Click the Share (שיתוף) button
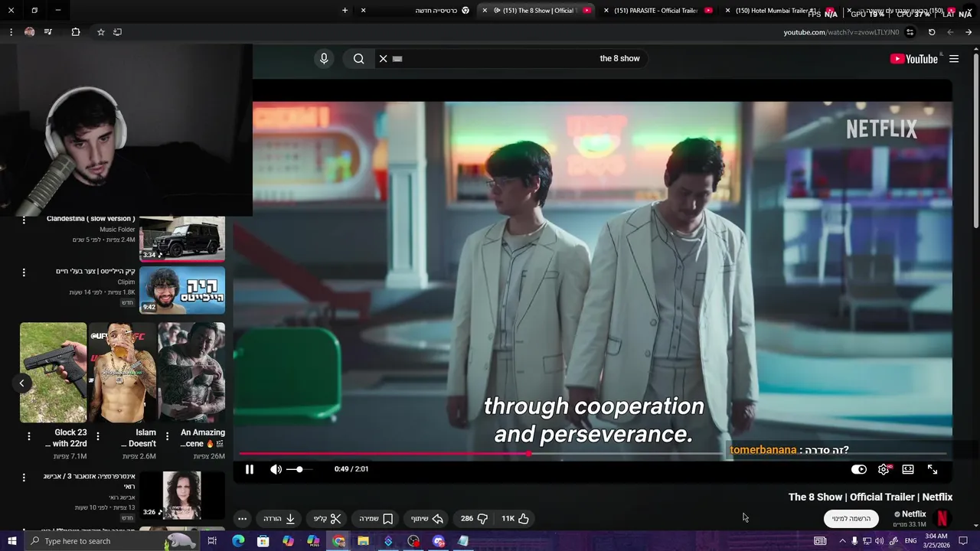 tap(427, 519)
